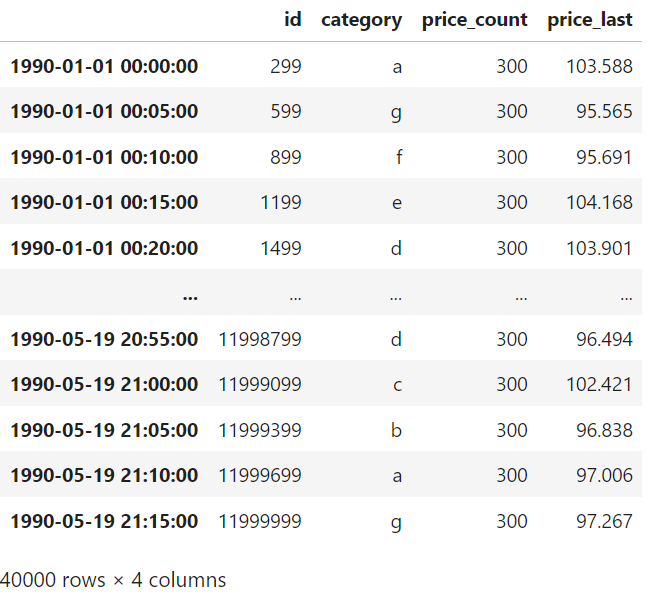Click row index 1990-01-01 00:10:00
This screenshot has height=609, width=652.
click(x=104, y=157)
